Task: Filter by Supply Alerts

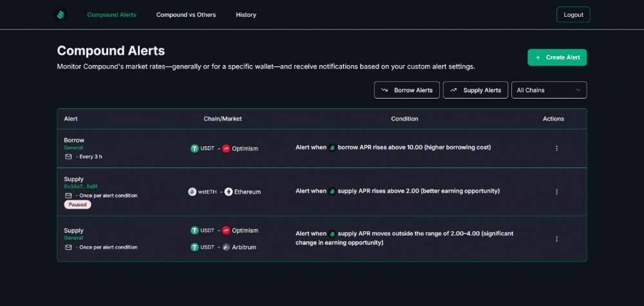Action: (476, 90)
